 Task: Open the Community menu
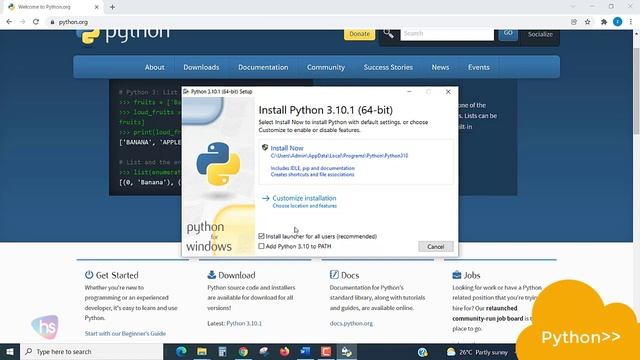point(326,67)
